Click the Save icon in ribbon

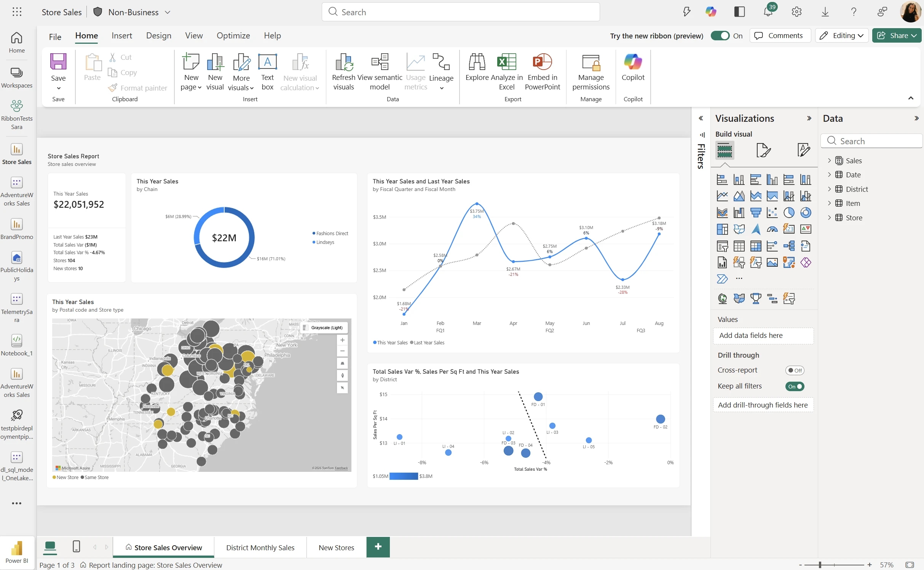(58, 61)
